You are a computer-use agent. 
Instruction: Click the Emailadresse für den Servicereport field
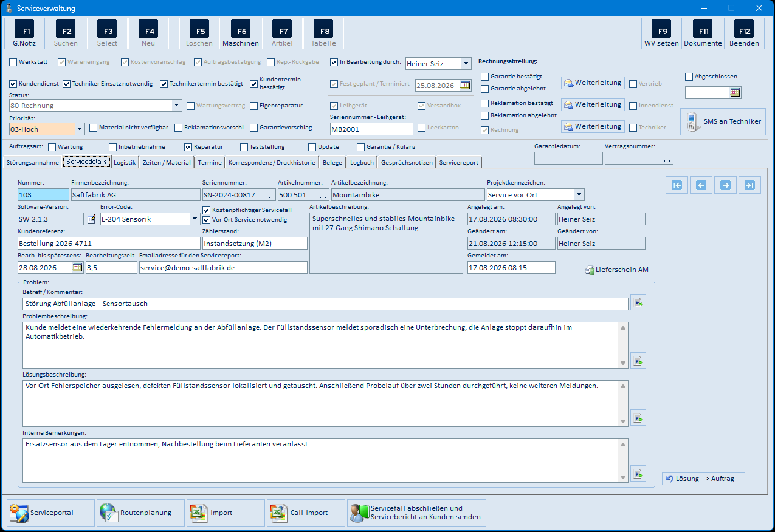223,267
